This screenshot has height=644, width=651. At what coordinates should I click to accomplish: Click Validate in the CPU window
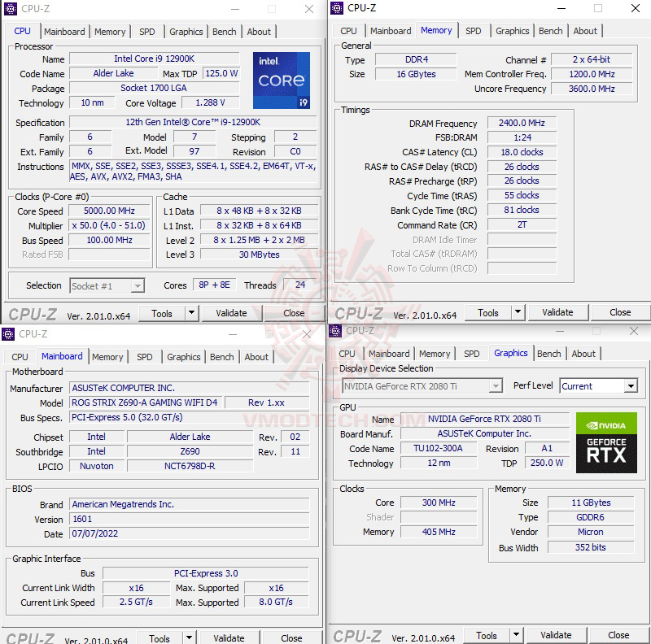click(x=233, y=312)
